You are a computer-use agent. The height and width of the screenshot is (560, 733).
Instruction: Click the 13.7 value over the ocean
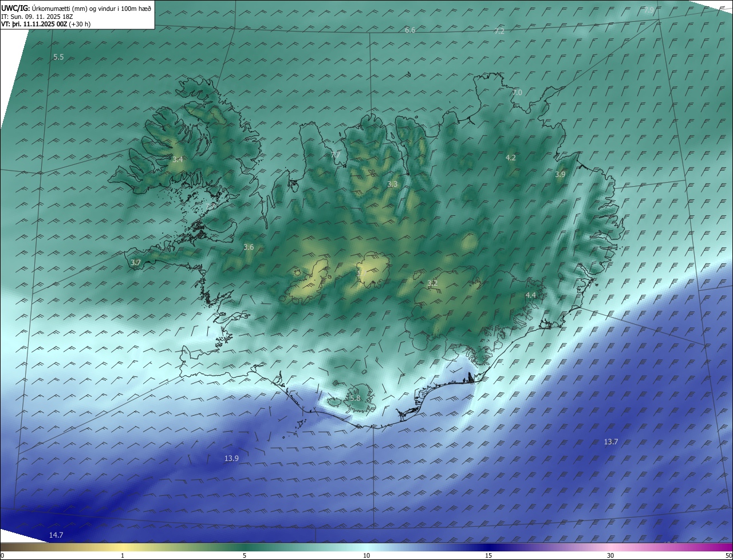coord(611,441)
